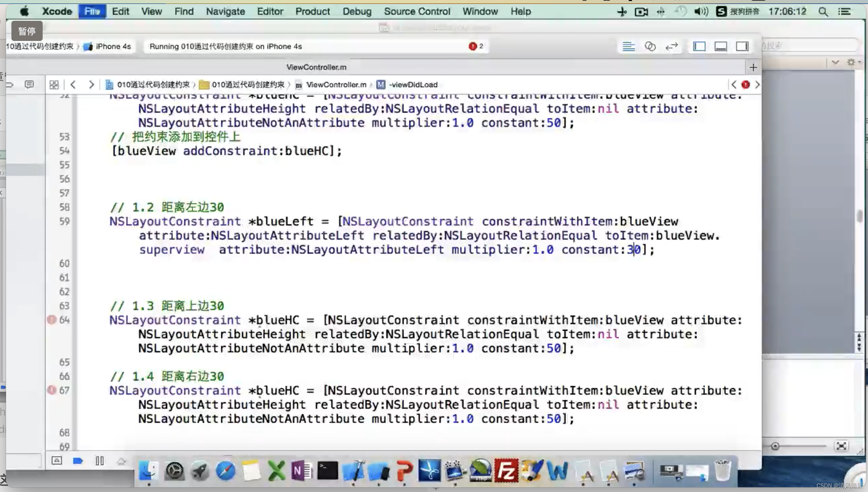Select the Standard editor icon
The image size is (868, 492).
tap(628, 46)
